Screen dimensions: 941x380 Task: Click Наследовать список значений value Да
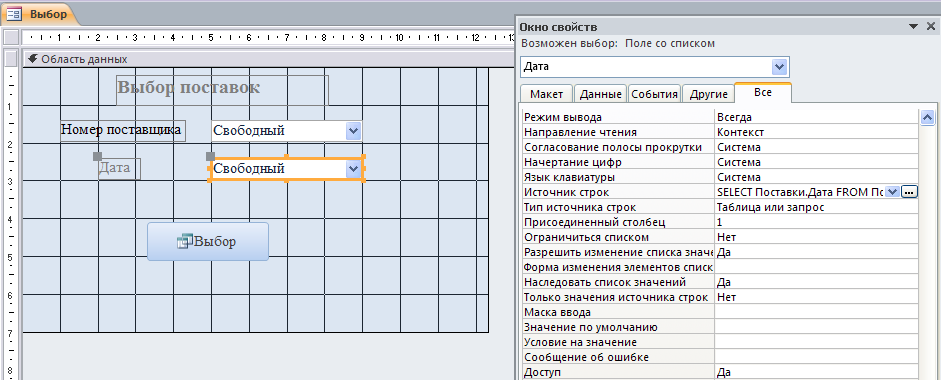click(x=816, y=282)
